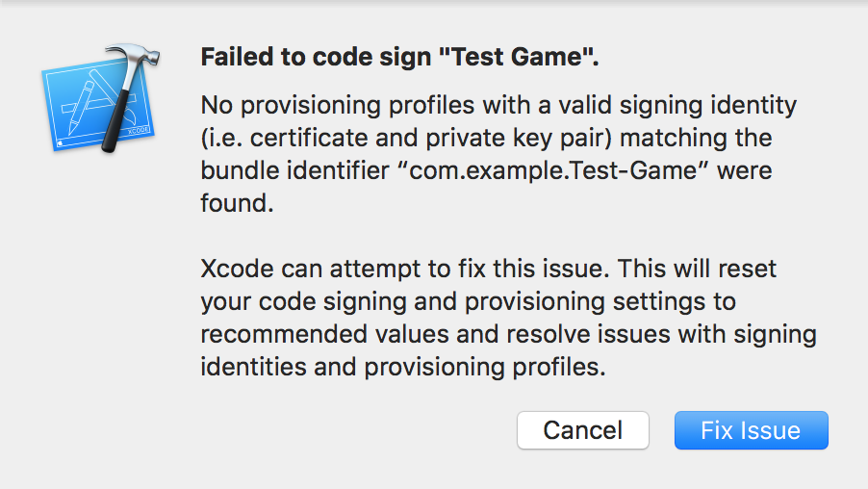Click the word "found." ending first paragraph
Image resolution: width=868 pixels, height=489 pixels.
coord(237,203)
